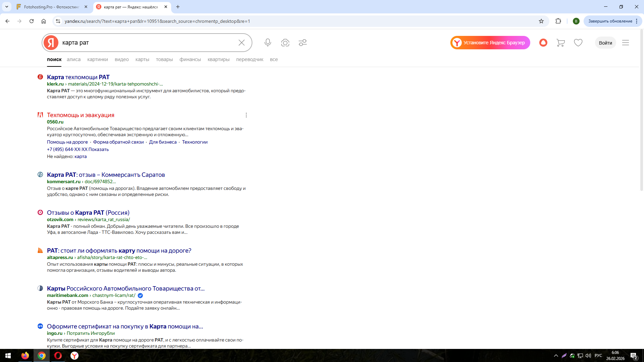Switch to Fotohosting.Pro tab

click(52, 7)
